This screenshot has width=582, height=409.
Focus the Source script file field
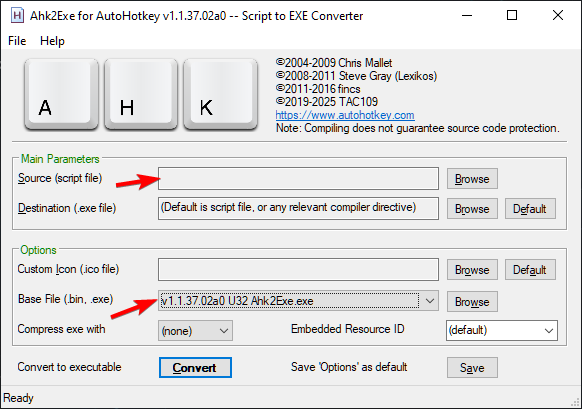[298, 179]
